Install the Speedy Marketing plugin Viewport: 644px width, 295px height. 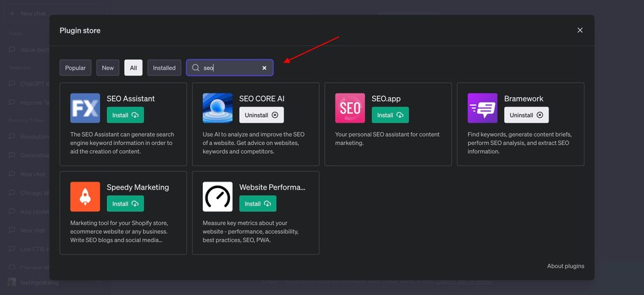click(x=125, y=204)
